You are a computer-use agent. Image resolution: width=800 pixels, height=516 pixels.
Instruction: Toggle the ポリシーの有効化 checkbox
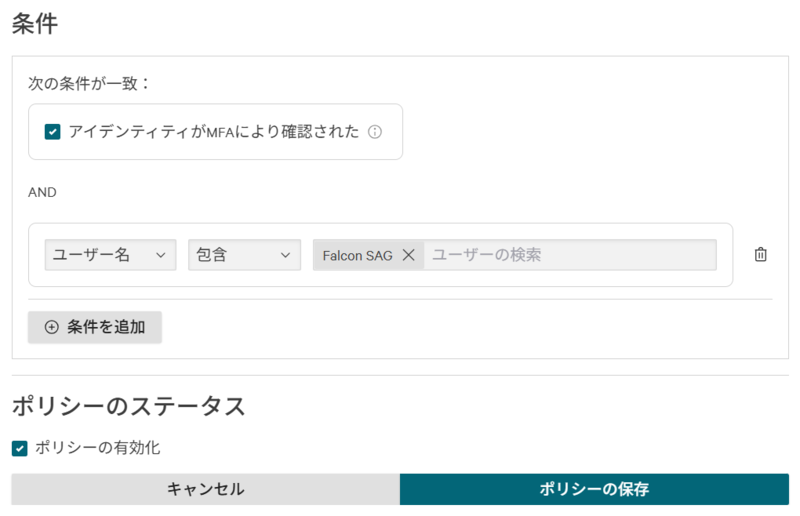point(19,449)
